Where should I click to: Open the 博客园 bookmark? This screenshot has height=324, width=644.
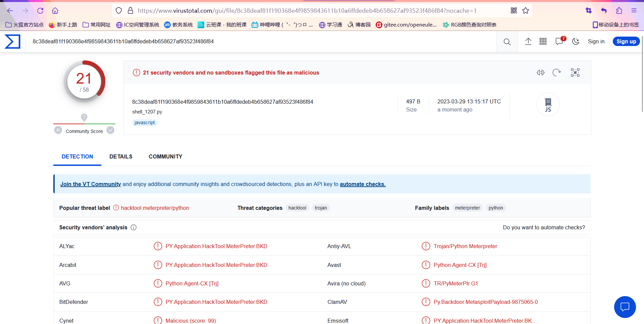click(359, 25)
